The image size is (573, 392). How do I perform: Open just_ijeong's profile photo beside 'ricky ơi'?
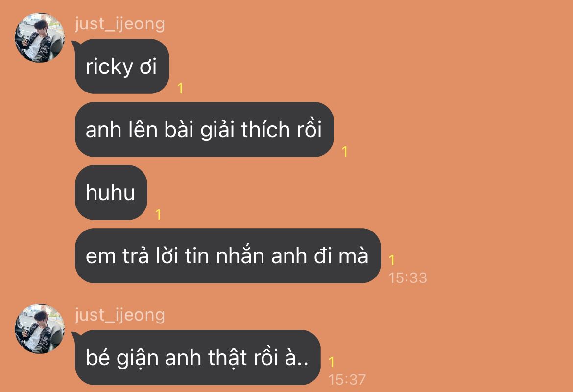[x=40, y=37]
